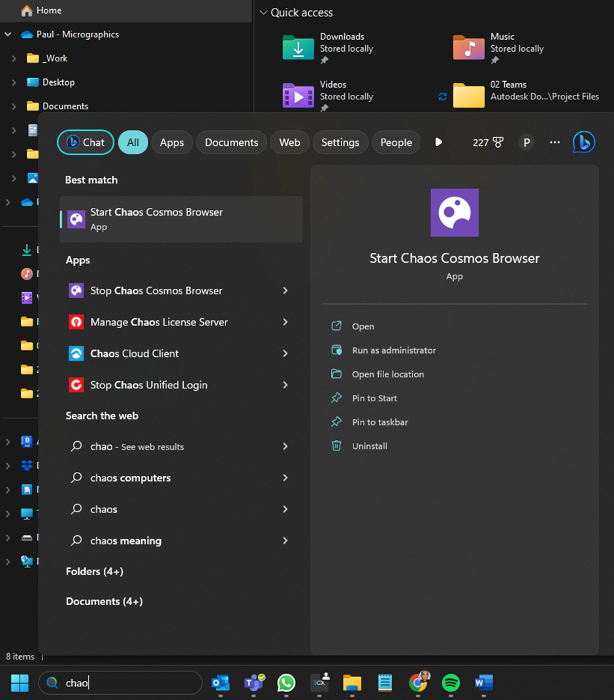614x700 pixels.
Task: Click the P user account avatar
Action: (x=526, y=142)
